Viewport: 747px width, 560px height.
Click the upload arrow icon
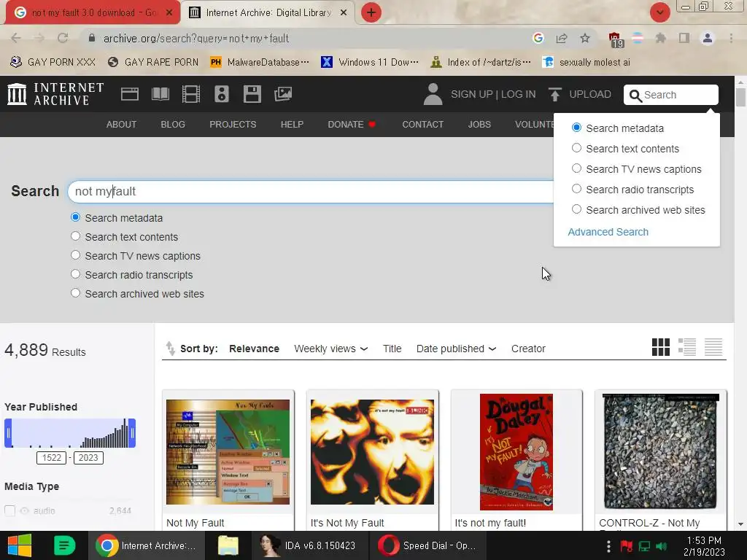554,94
